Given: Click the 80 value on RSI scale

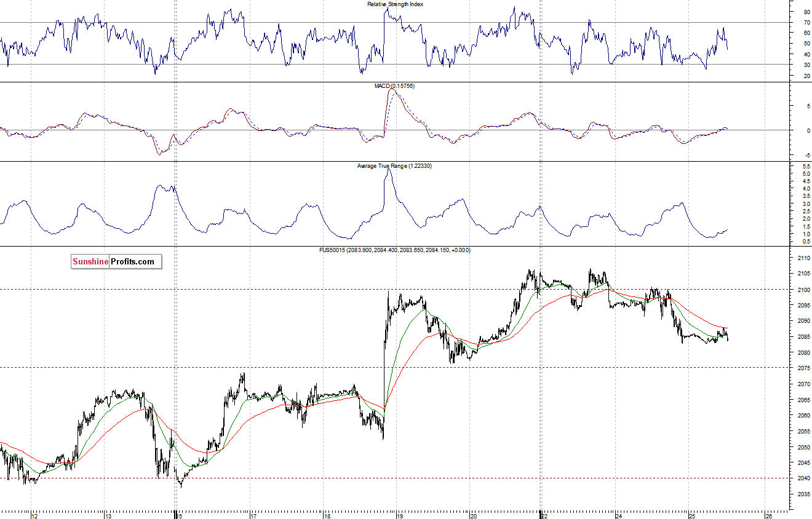Looking at the screenshot, I should [806, 12].
